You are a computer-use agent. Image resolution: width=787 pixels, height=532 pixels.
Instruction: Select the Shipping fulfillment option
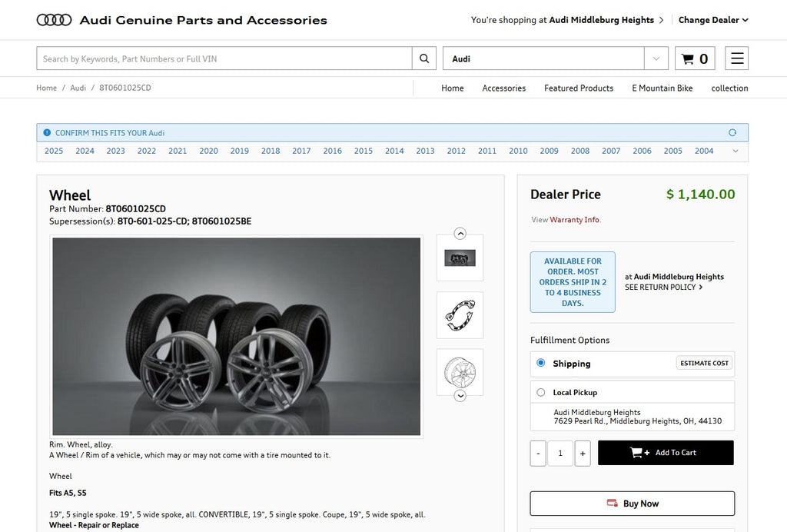[540, 363]
